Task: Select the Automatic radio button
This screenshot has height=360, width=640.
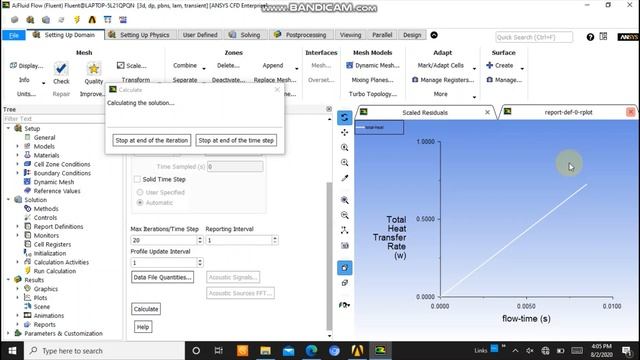Action: pyautogui.click(x=140, y=202)
